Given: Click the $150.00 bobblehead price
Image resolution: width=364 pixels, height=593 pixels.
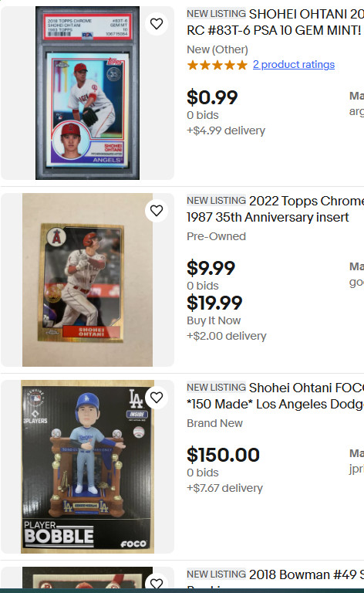Looking at the screenshot, I should pos(223,455).
